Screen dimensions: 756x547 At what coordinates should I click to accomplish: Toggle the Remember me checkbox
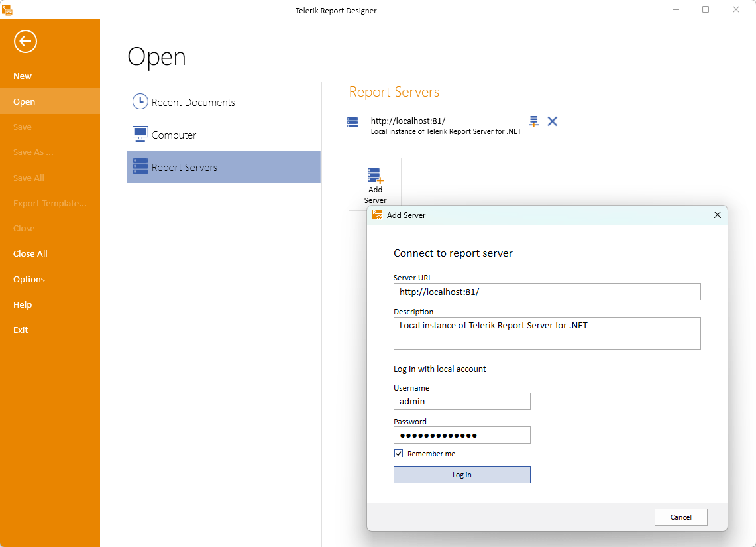coord(399,454)
